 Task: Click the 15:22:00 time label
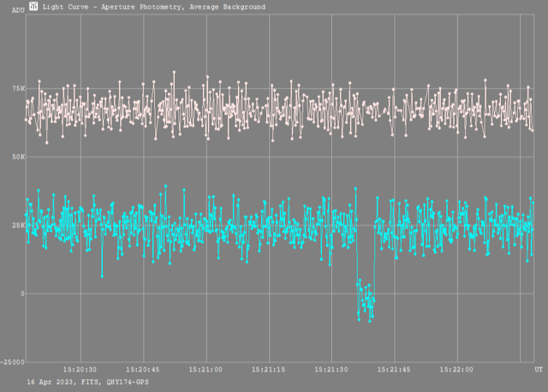[x=456, y=370]
